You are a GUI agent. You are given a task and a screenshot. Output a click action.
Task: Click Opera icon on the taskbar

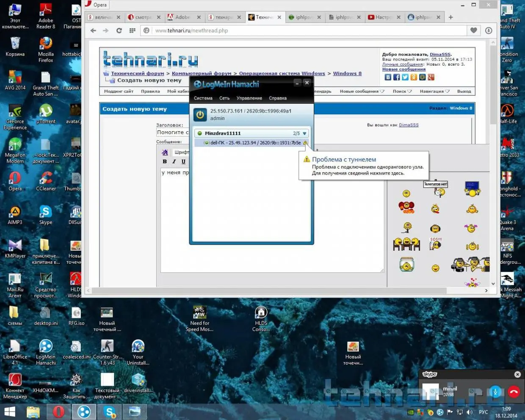click(x=58, y=412)
